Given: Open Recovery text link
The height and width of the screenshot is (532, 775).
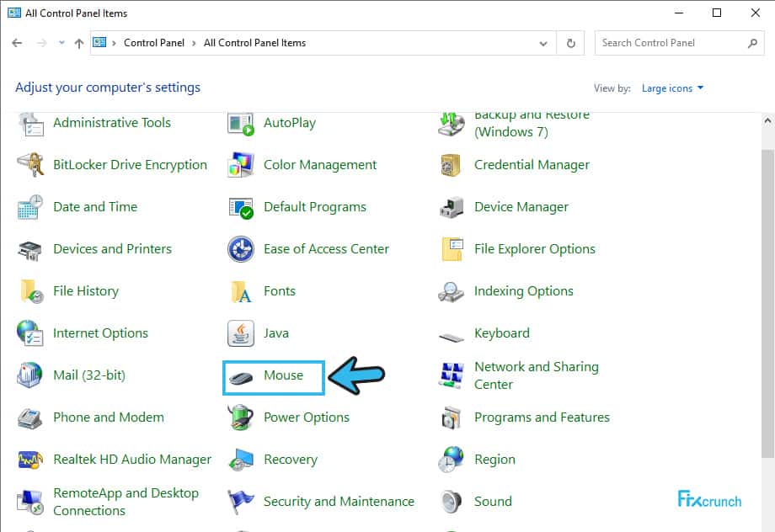Looking at the screenshot, I should (291, 460).
